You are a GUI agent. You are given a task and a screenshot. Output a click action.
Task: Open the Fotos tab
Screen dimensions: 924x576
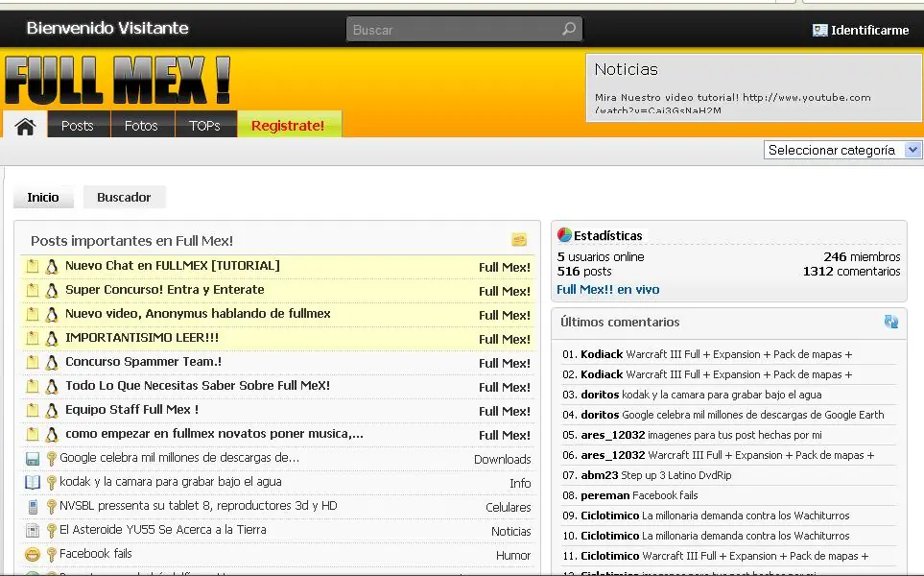pyautogui.click(x=141, y=126)
